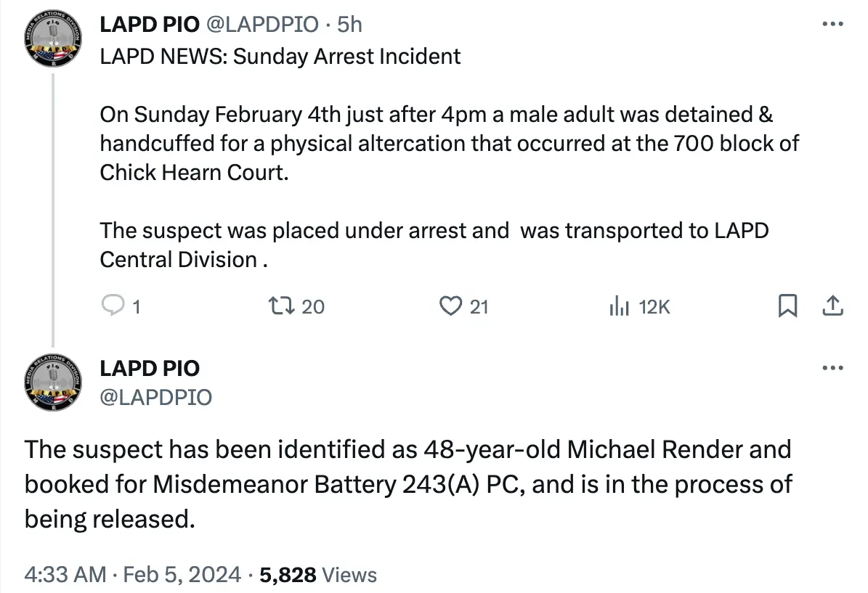Open LAPD PIO's avatar on the reply tweet
Image resolution: width=868 pixels, height=593 pixels.
coord(53,383)
